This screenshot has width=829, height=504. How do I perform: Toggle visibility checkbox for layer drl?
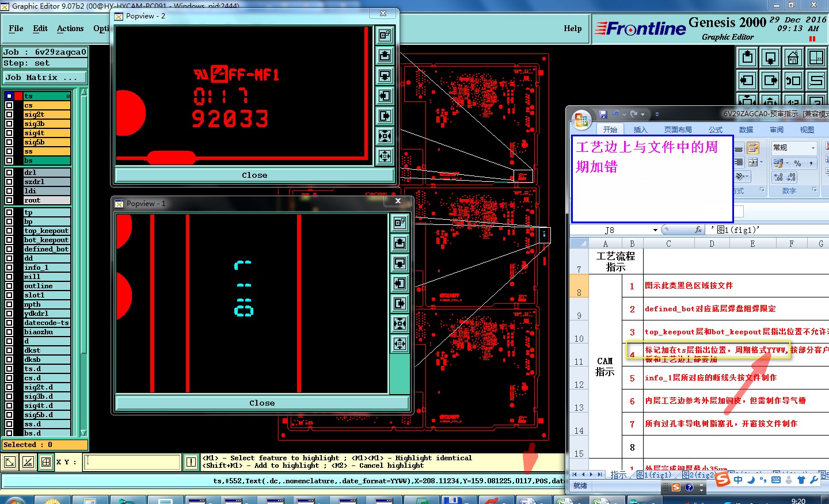pyautogui.click(x=9, y=173)
